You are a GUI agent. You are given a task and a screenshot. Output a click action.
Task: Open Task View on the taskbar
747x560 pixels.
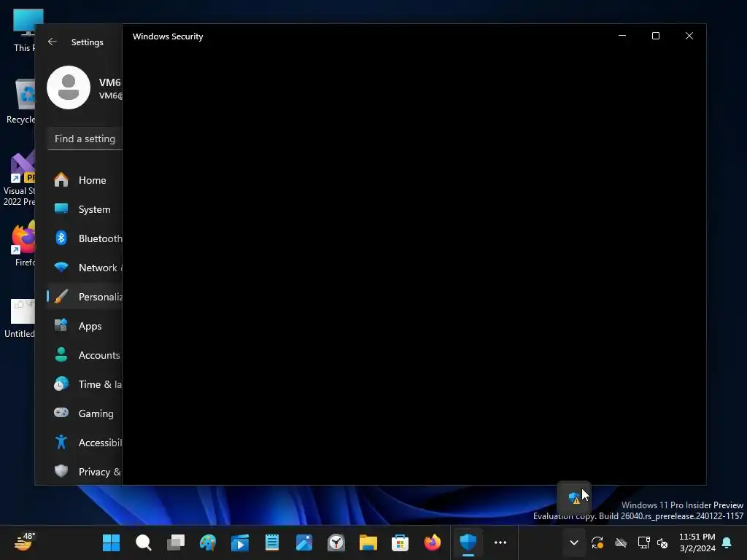tap(176, 542)
